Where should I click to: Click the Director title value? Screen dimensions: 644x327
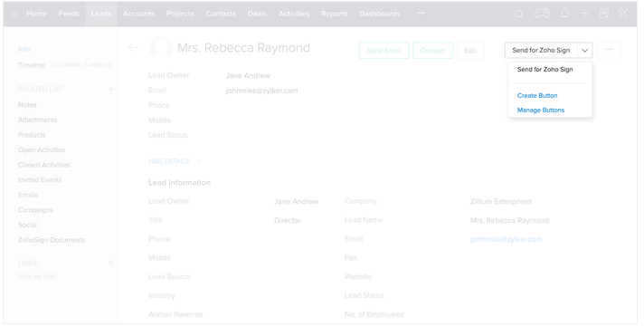click(x=288, y=220)
